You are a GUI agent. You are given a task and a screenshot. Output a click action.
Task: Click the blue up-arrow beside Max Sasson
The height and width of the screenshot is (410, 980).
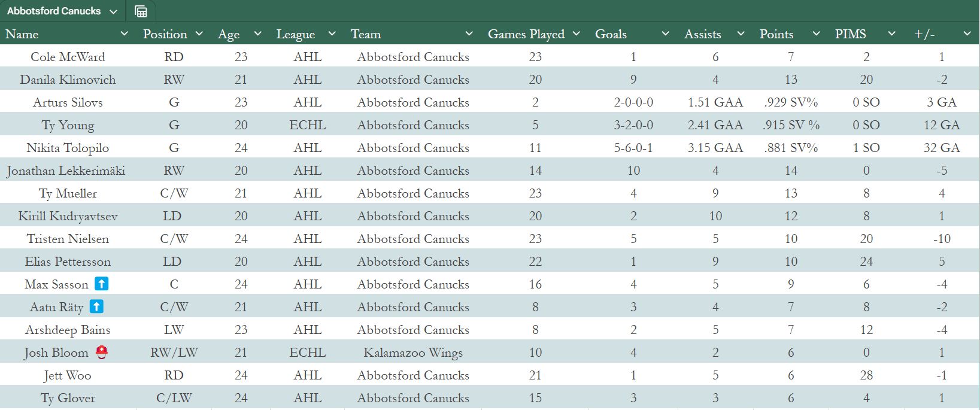[102, 284]
